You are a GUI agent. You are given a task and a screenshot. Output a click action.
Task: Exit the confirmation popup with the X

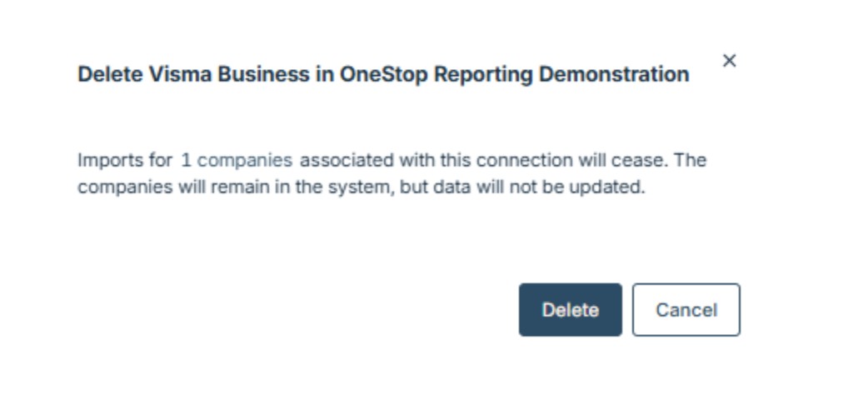tap(729, 61)
